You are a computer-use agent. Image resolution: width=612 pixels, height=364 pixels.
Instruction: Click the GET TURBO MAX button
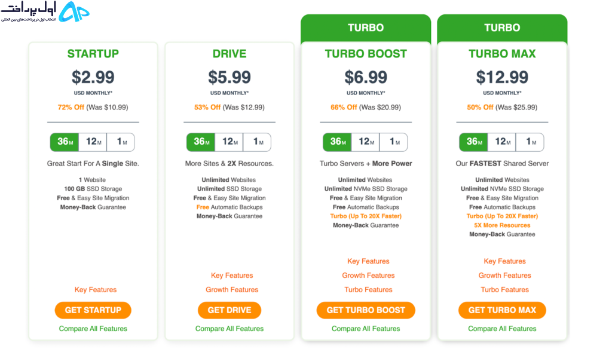coord(502,310)
